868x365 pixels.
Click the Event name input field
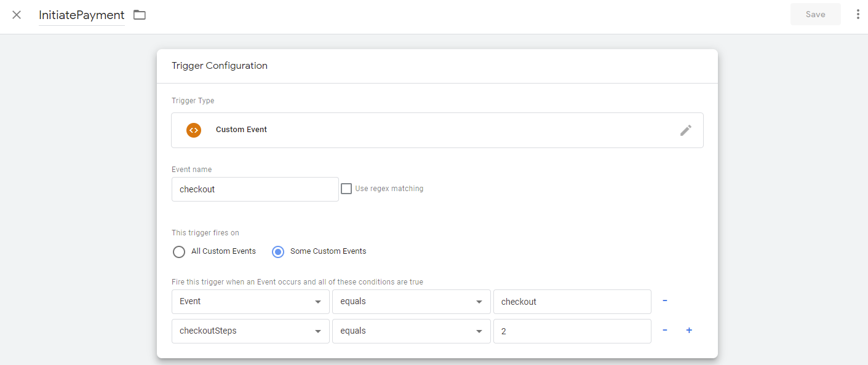[x=255, y=189]
